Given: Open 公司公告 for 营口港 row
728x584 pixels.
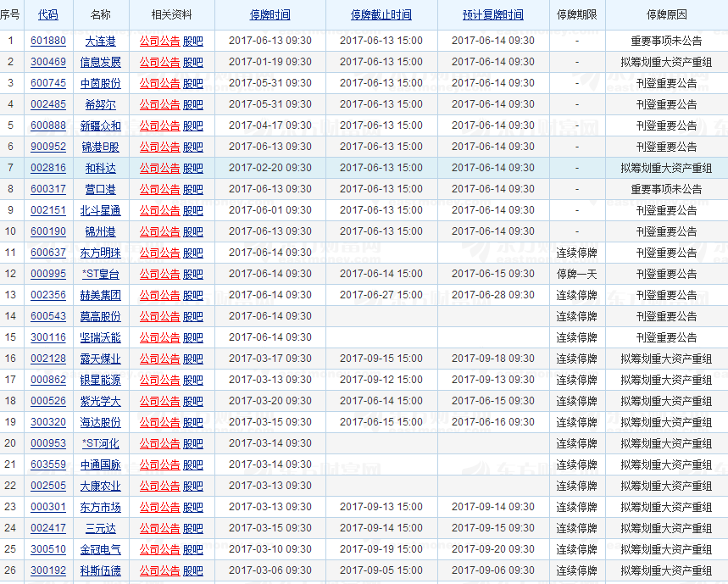Looking at the screenshot, I should [x=159, y=189].
